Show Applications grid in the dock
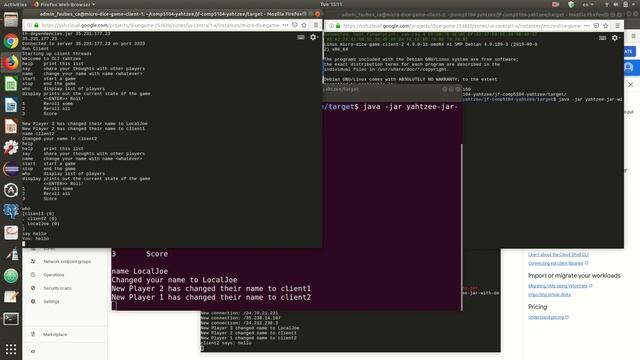The image size is (640, 360). pyautogui.click(x=11, y=349)
